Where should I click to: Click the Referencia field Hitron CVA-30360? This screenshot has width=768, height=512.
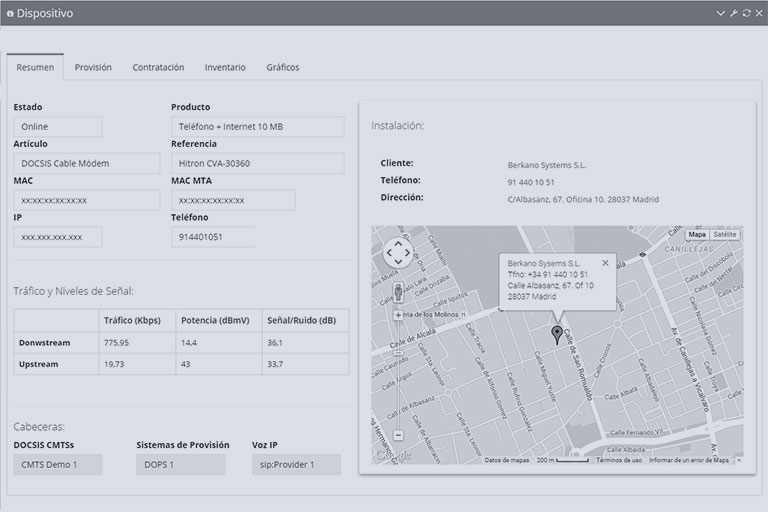(x=258, y=163)
